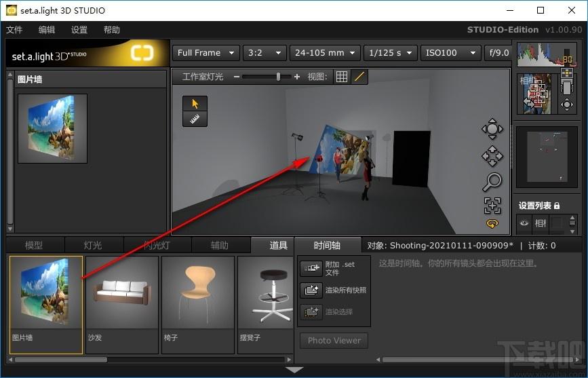588x378 pixels.
Task: Open the 编辑 menu
Action: click(x=47, y=30)
